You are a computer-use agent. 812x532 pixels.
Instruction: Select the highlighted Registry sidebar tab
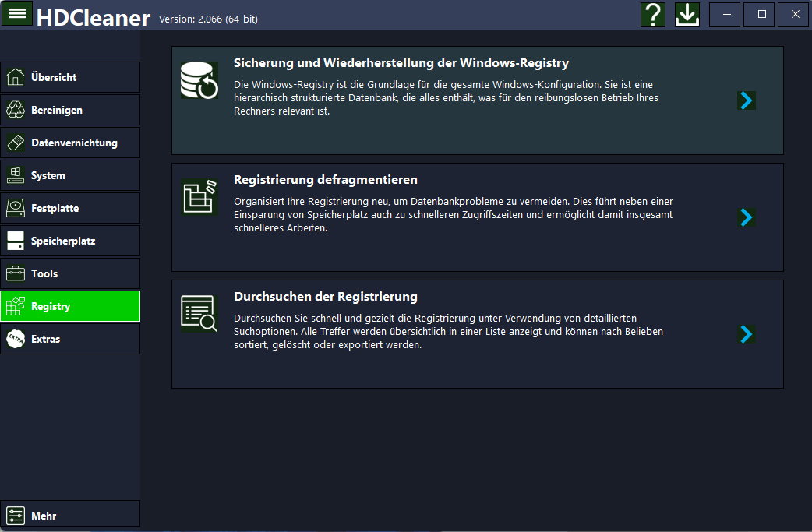pos(70,306)
